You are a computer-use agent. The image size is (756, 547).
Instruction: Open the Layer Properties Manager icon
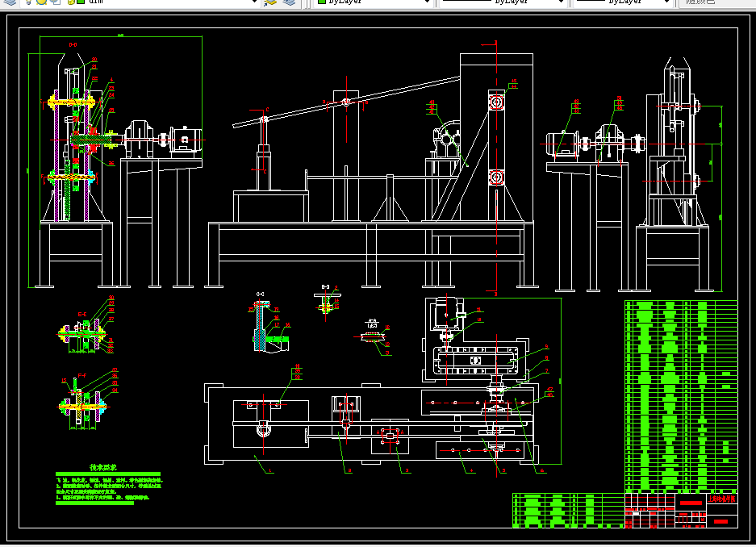pyautogui.click(x=10, y=2)
